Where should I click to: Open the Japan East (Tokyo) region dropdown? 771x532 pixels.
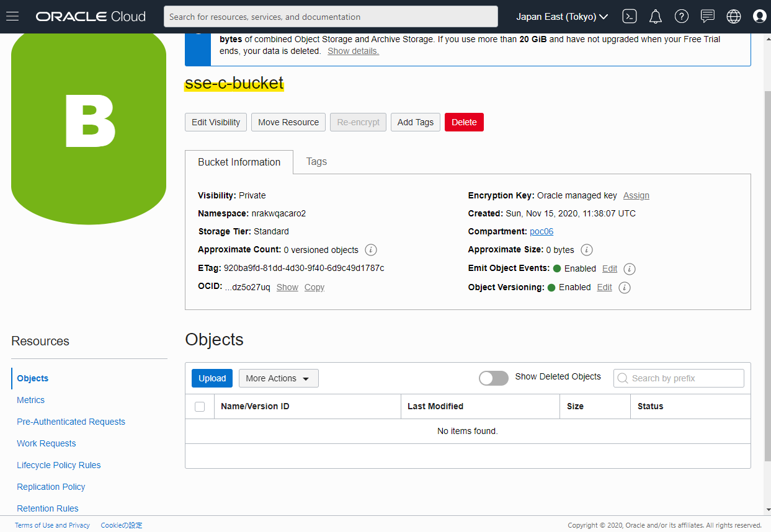tap(562, 17)
